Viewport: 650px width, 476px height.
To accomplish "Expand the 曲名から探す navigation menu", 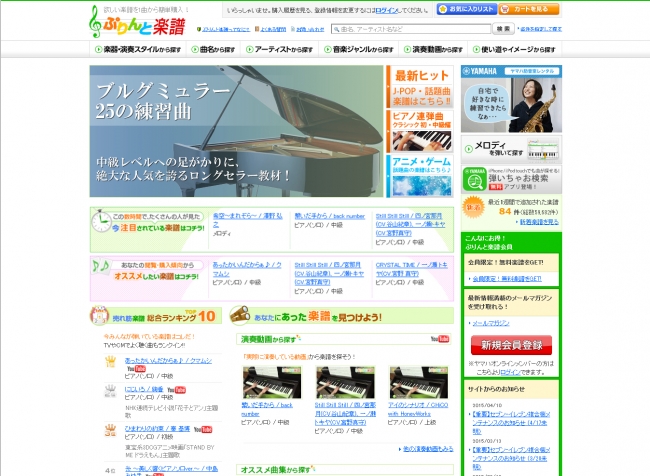I will pyautogui.click(x=211, y=48).
